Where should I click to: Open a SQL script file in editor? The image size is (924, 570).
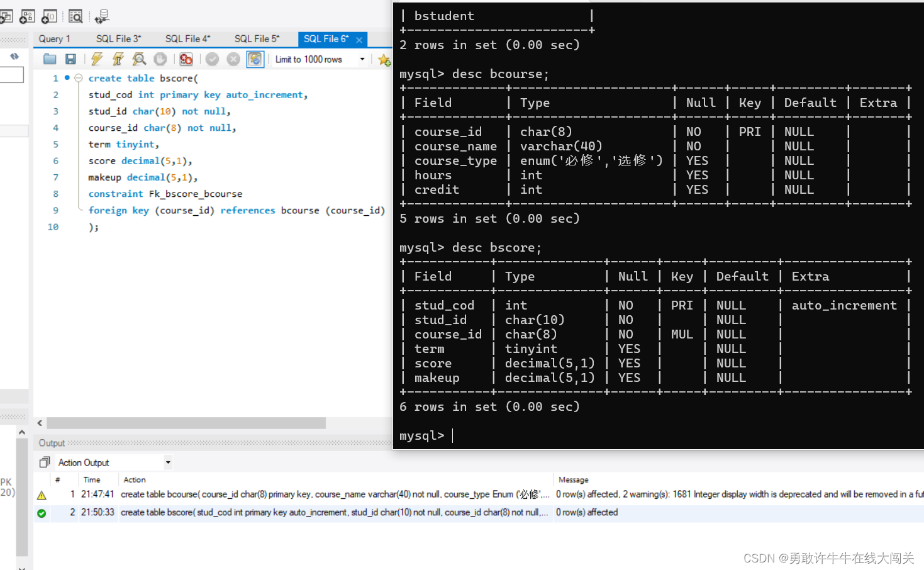pyautogui.click(x=50, y=59)
